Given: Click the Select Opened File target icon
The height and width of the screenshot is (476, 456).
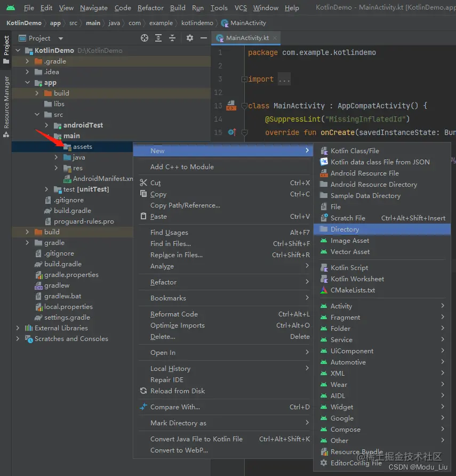Looking at the screenshot, I should pos(145,38).
